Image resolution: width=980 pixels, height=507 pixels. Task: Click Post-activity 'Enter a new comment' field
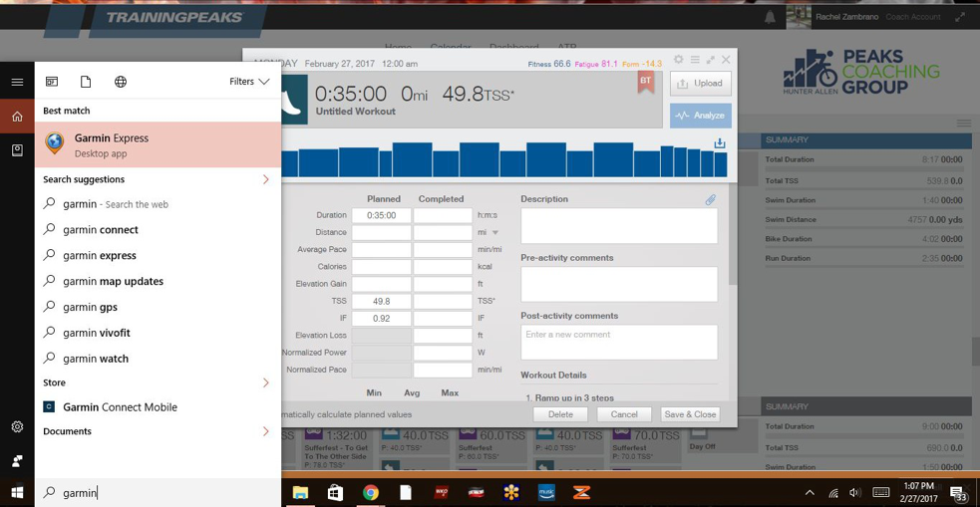[x=619, y=343]
